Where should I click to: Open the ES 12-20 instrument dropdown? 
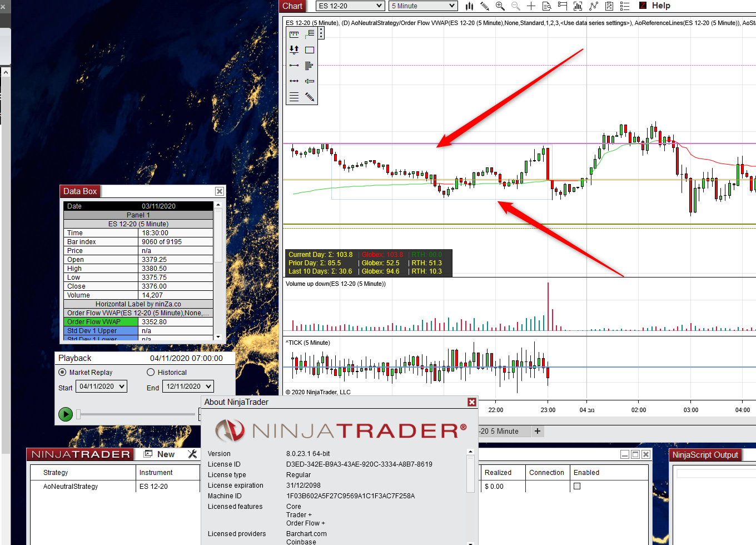[350, 6]
